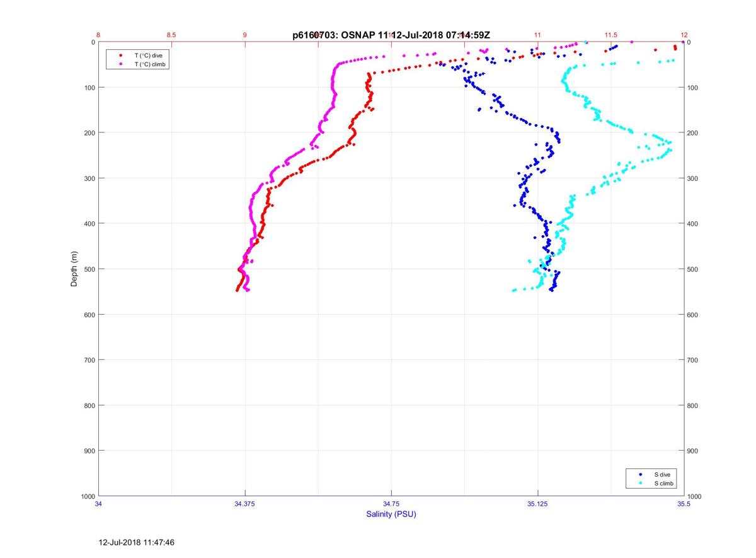Click "700" on the left depth axis
The width and height of the screenshot is (756, 558).
tap(89, 360)
